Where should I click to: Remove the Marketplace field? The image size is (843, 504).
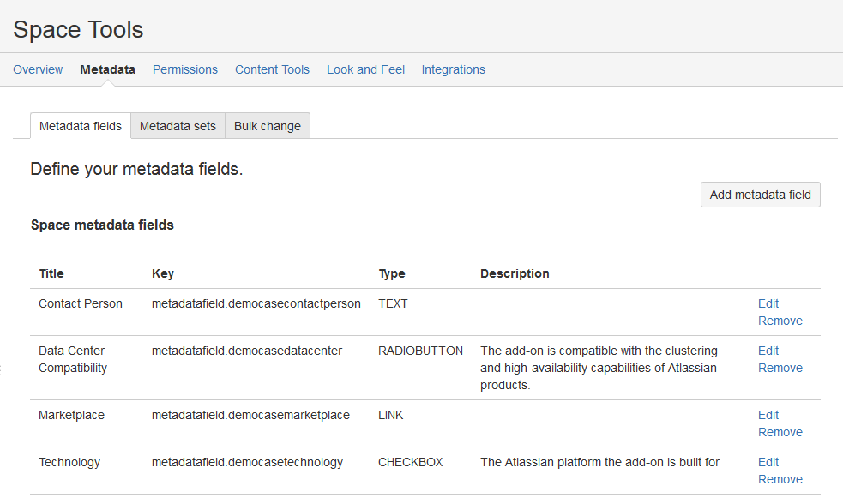point(780,432)
